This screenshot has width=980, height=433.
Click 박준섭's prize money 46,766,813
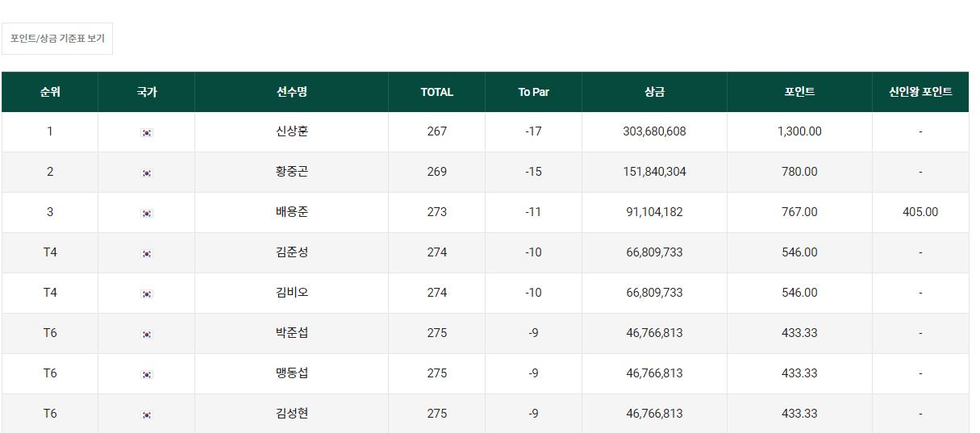(x=655, y=333)
